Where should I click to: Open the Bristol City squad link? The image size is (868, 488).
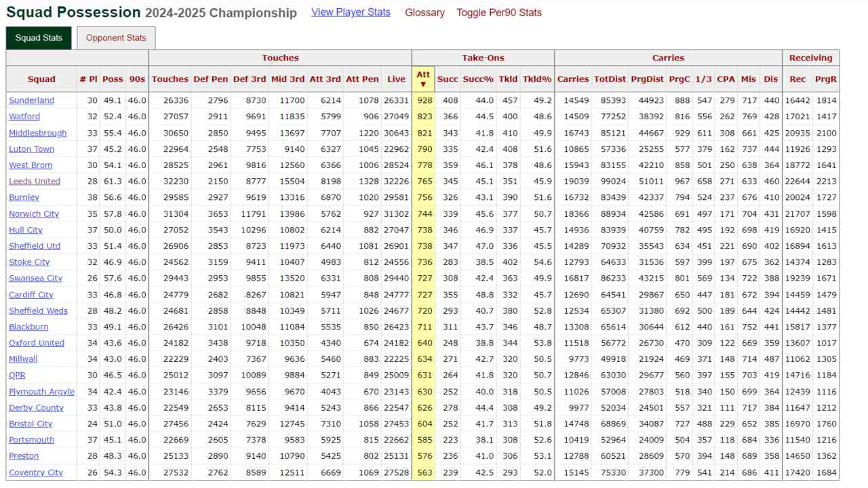click(31, 424)
